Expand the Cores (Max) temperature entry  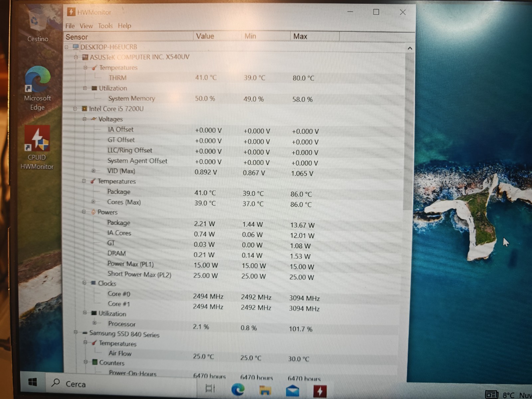93,202
